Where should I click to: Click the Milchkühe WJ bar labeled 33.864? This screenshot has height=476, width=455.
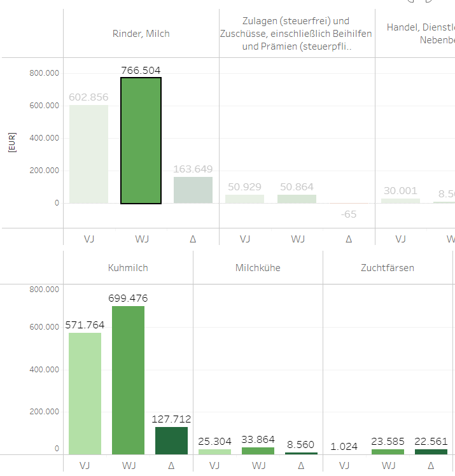tap(258, 451)
